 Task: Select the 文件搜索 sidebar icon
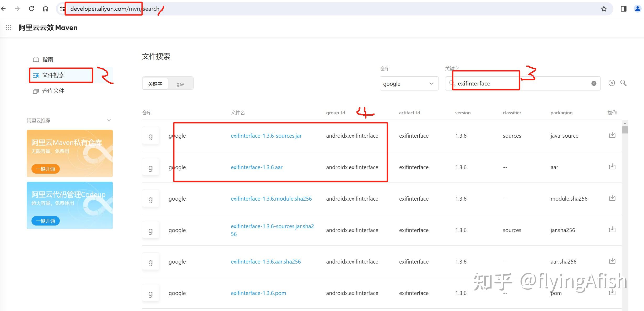36,75
